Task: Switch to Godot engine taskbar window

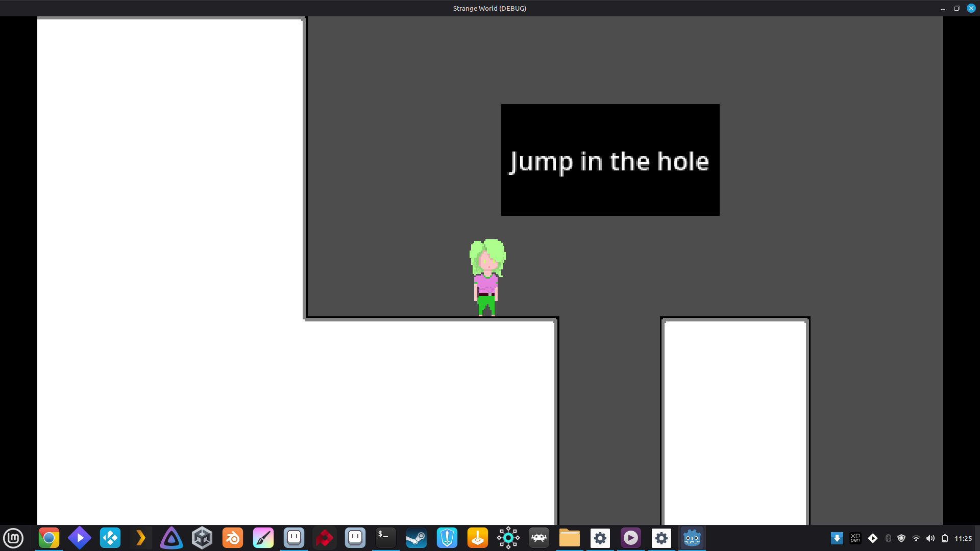Action: coord(692,538)
